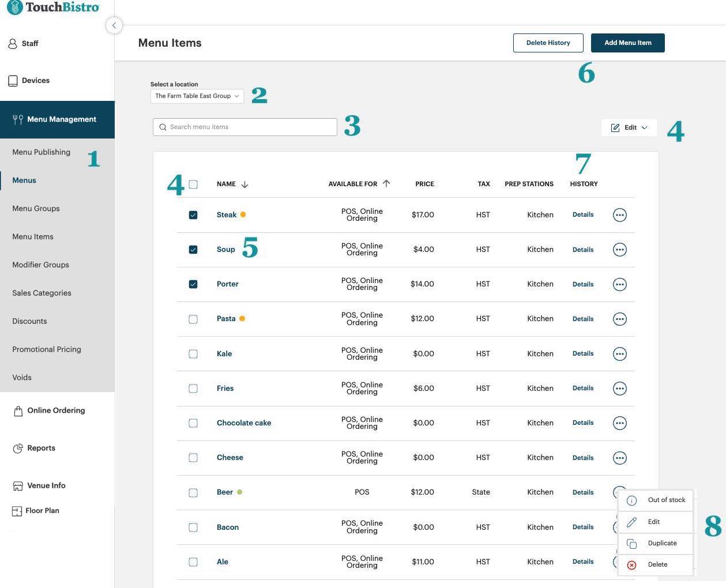Uncheck the Steak row checkbox
The image size is (726, 588).
click(193, 214)
